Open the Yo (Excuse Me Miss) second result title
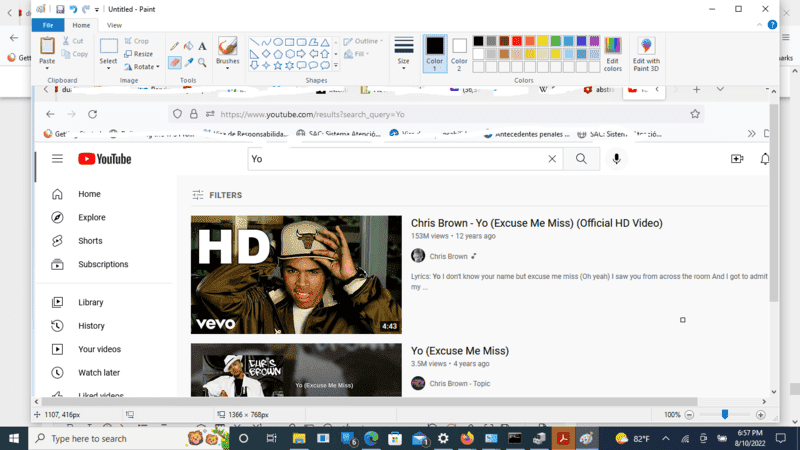This screenshot has height=450, width=800. 460,351
